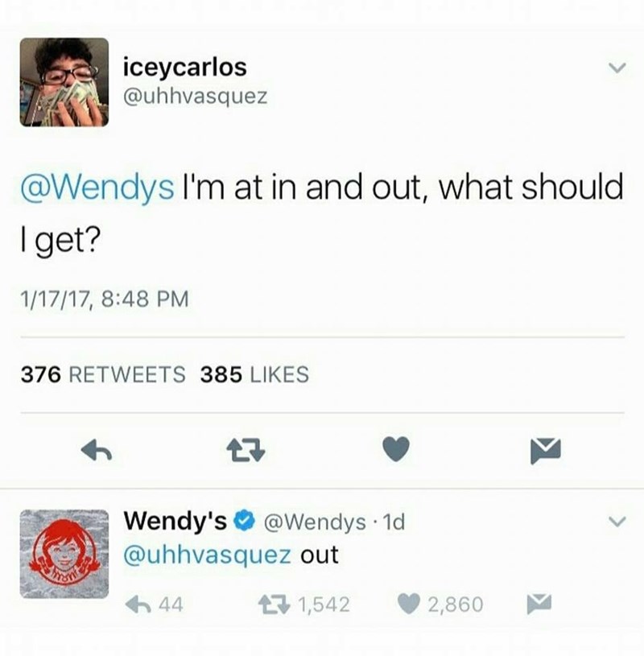Click the iceycarlos display name
Image resolution: width=644 pixels, height=656 pixels.
point(185,68)
